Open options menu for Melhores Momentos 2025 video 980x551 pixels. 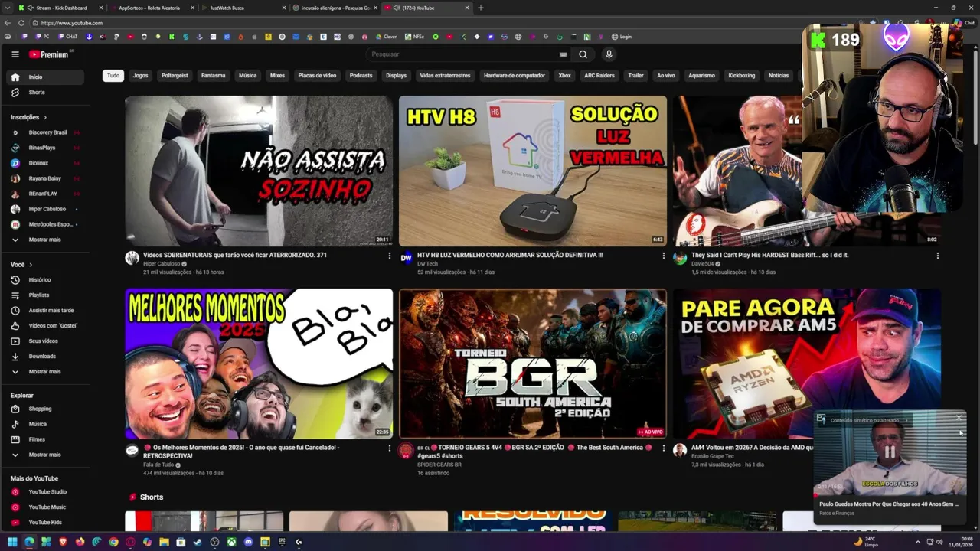tap(389, 448)
